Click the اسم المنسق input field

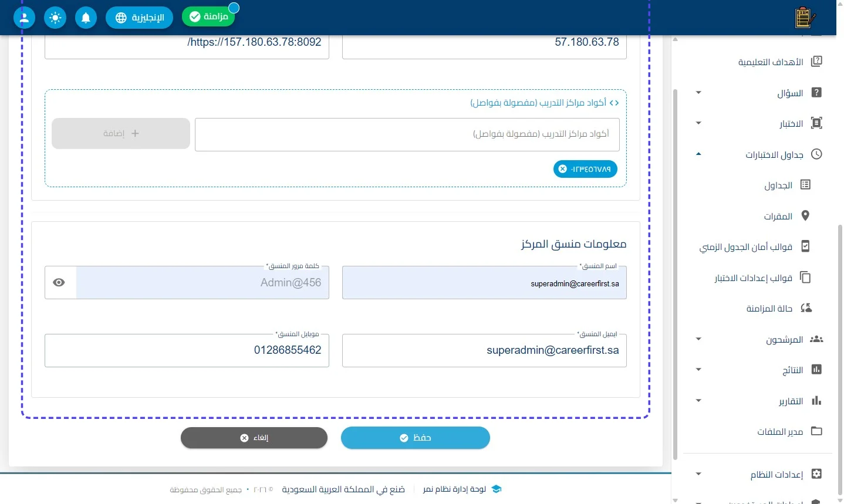click(484, 283)
